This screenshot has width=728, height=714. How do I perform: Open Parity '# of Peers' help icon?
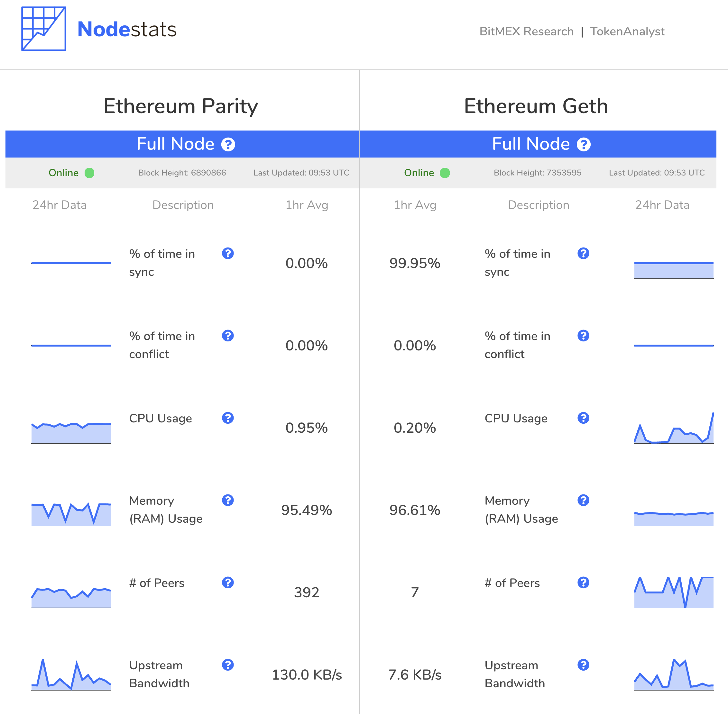point(228,583)
